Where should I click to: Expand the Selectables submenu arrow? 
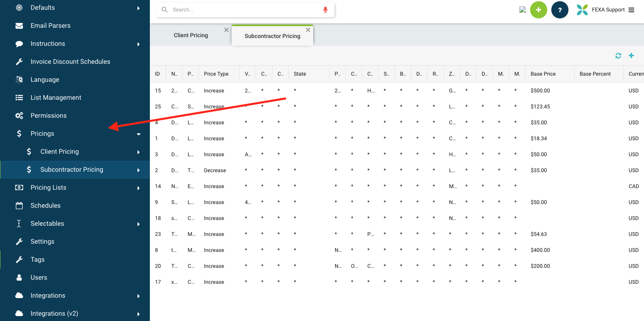[138, 224]
